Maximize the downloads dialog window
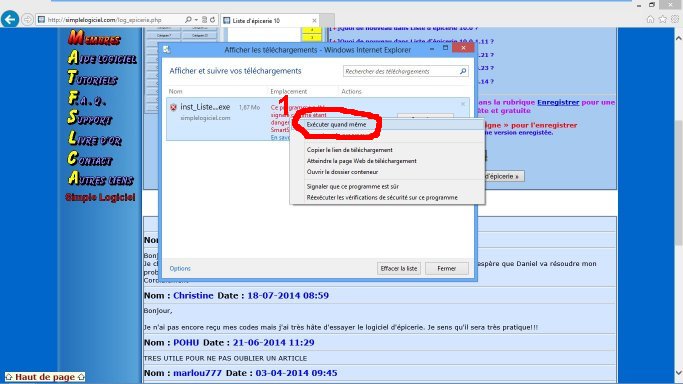The image size is (683, 384). click(445, 48)
